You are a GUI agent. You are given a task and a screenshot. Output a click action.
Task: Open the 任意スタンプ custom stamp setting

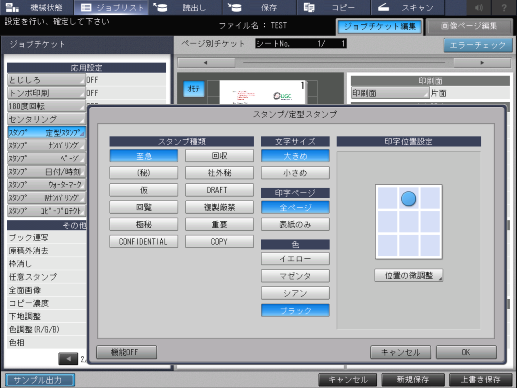[x=46, y=277]
